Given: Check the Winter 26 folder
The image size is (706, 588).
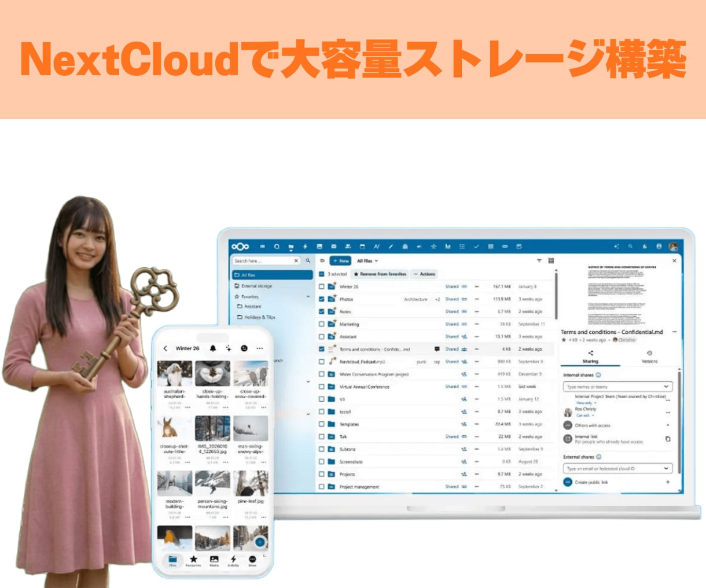Looking at the screenshot, I should click(322, 286).
